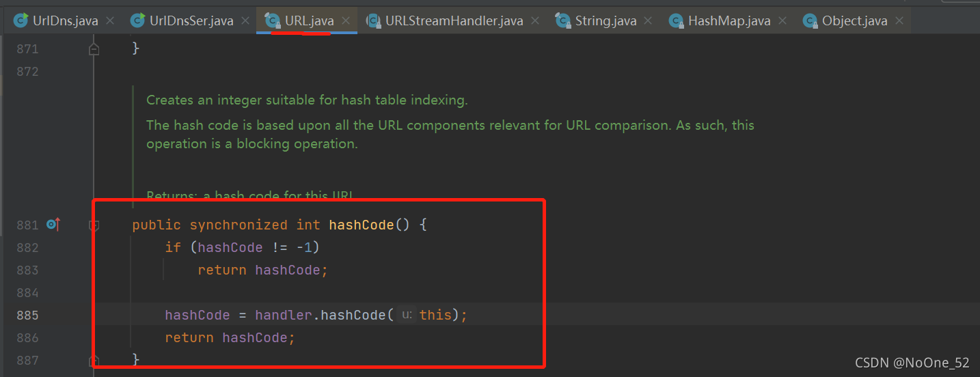Screen dimensions: 980x377
Task: Click the public keyword on line 881
Action: coord(156,225)
